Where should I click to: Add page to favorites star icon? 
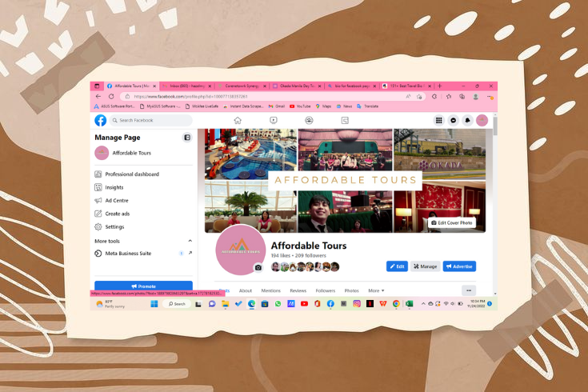tap(419, 97)
